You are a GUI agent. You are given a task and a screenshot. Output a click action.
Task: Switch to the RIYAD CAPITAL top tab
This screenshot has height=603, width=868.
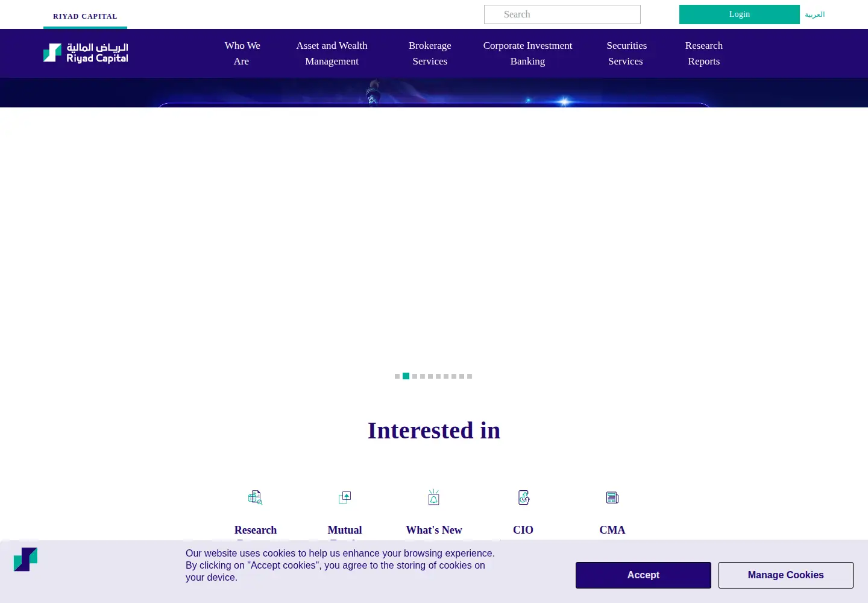[85, 16]
